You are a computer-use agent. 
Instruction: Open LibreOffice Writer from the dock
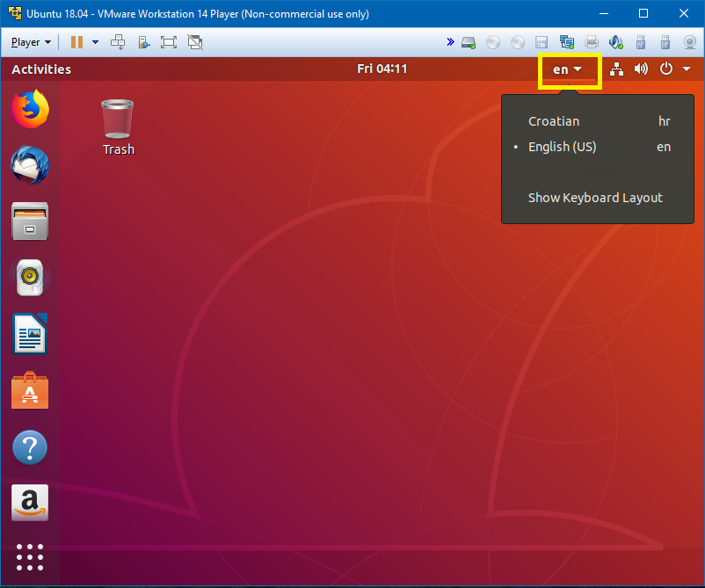tap(30, 334)
